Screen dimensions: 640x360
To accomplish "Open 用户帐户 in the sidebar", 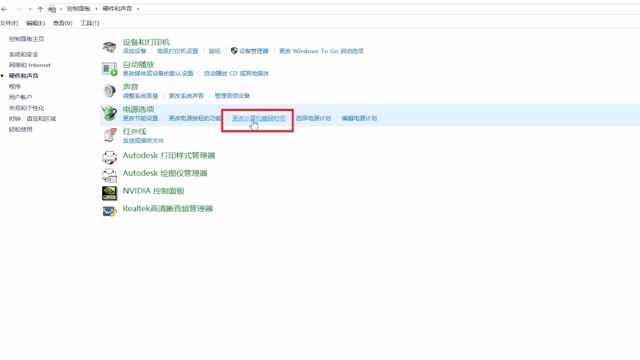I will [20, 97].
